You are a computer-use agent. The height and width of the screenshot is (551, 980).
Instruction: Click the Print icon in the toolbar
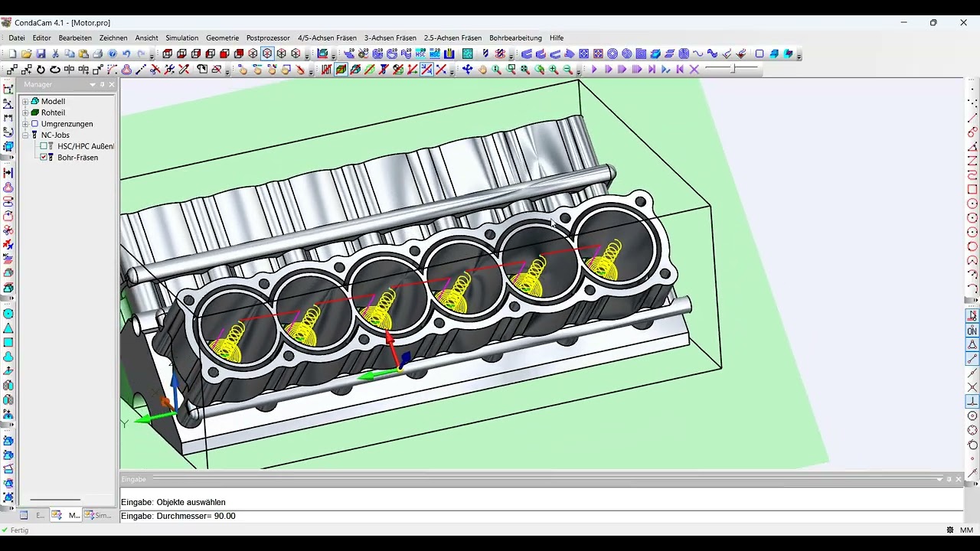pos(98,54)
